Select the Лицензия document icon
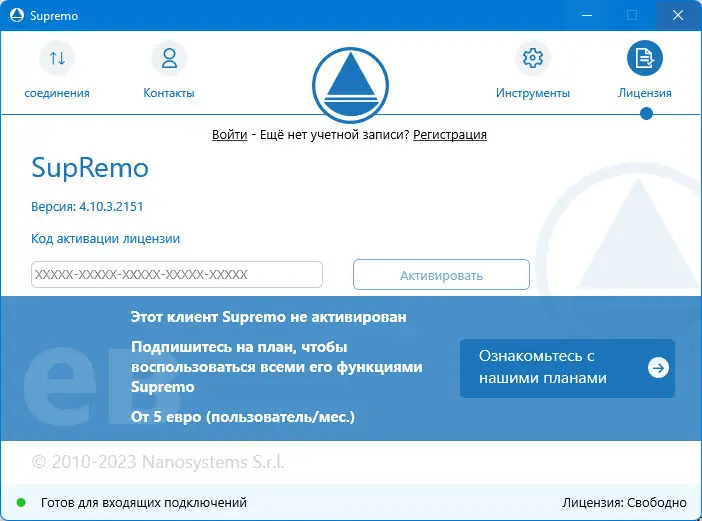Screen dimensions: 702x521 645,58
